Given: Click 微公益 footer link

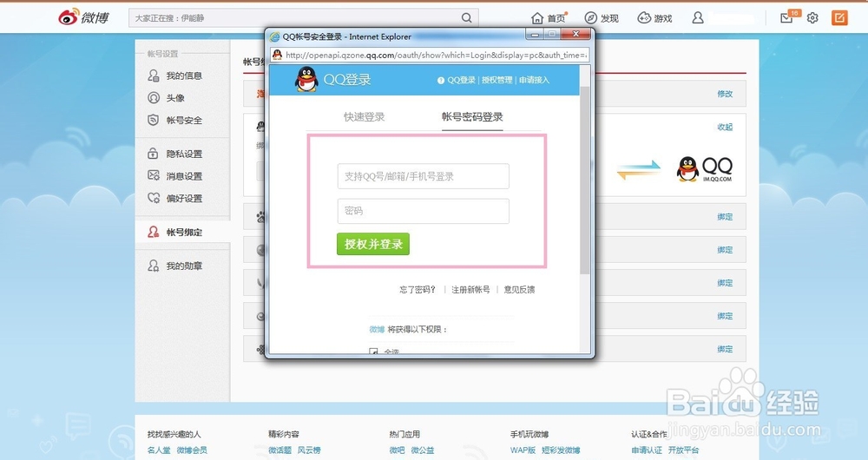Looking at the screenshot, I should [423, 450].
